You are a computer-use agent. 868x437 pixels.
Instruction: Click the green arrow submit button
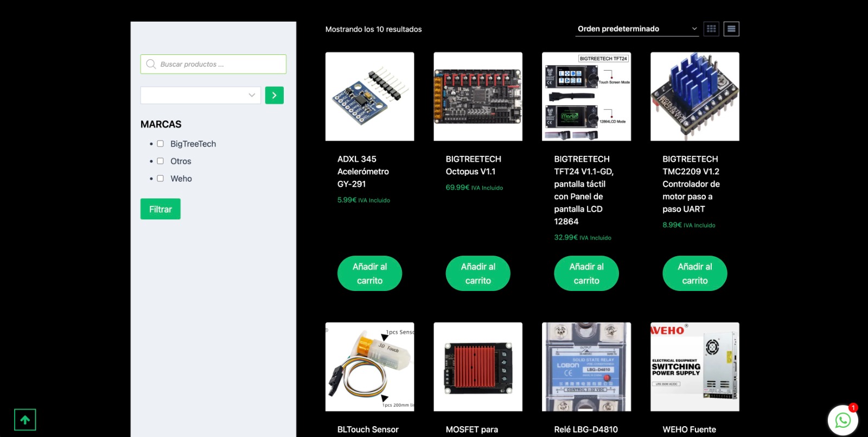(x=275, y=95)
